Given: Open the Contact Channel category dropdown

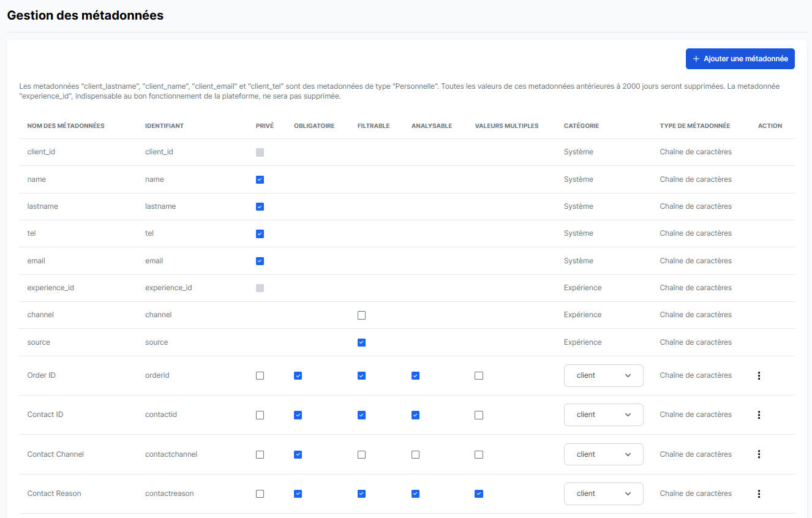Looking at the screenshot, I should pyautogui.click(x=603, y=454).
